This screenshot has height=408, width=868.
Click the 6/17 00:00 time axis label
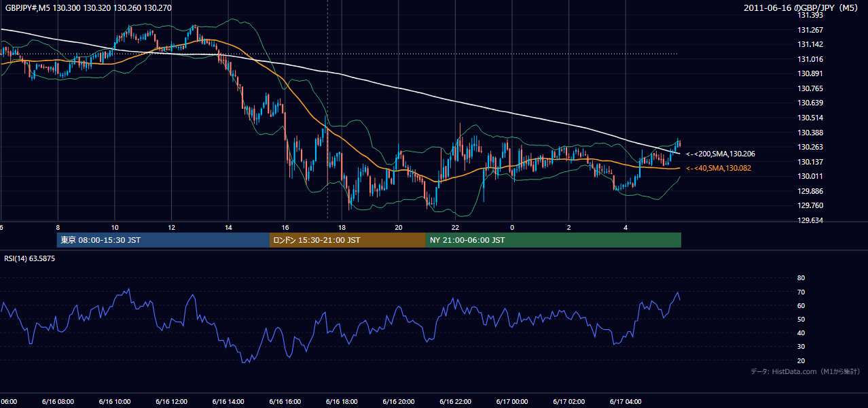tap(512, 402)
